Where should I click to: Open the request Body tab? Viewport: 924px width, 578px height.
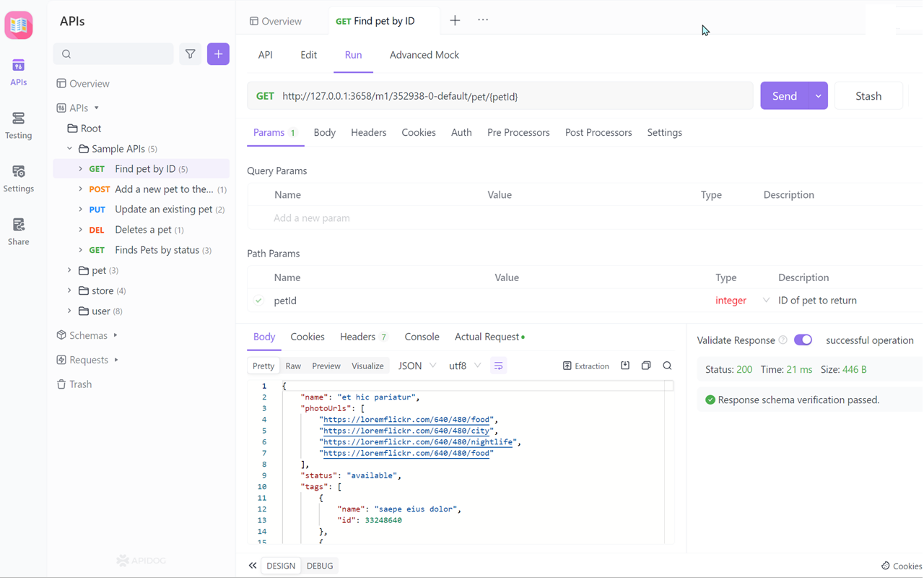click(325, 132)
